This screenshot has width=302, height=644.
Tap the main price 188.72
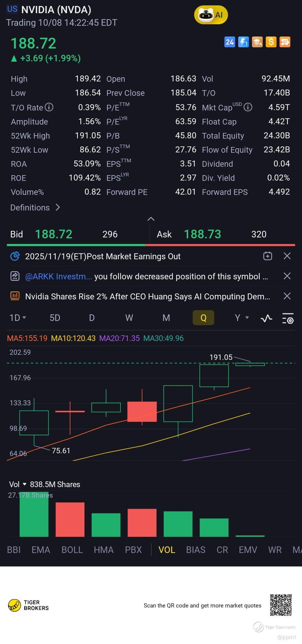click(x=34, y=43)
